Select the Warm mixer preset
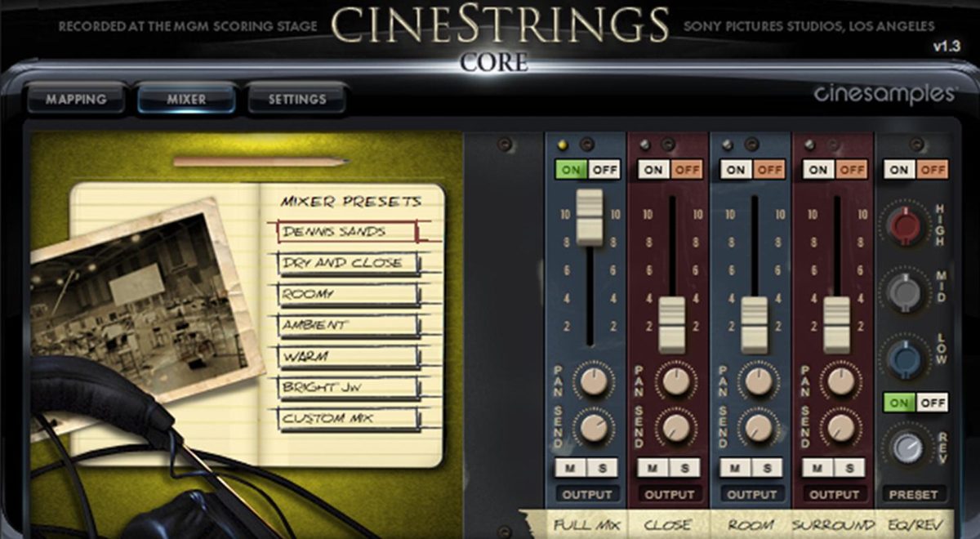Image resolution: width=980 pixels, height=539 pixels. (x=349, y=356)
